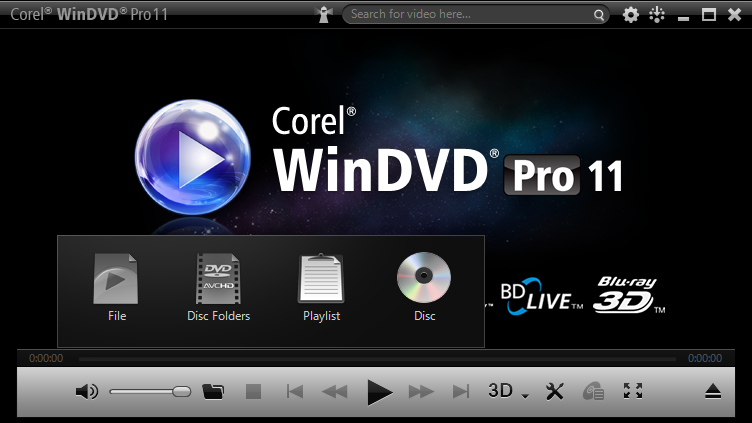This screenshot has width=752, height=423.
Task: Play from Disc source
Action: pyautogui.click(x=424, y=287)
